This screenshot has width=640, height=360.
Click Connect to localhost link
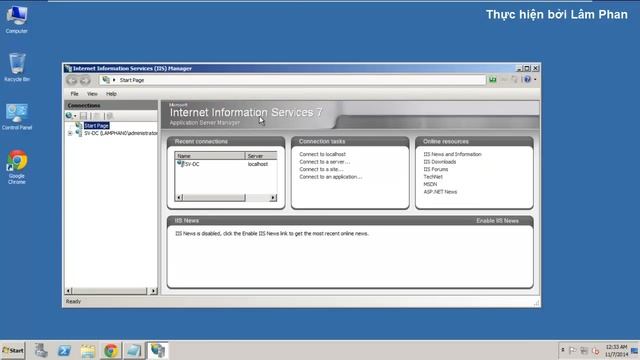coord(322,154)
